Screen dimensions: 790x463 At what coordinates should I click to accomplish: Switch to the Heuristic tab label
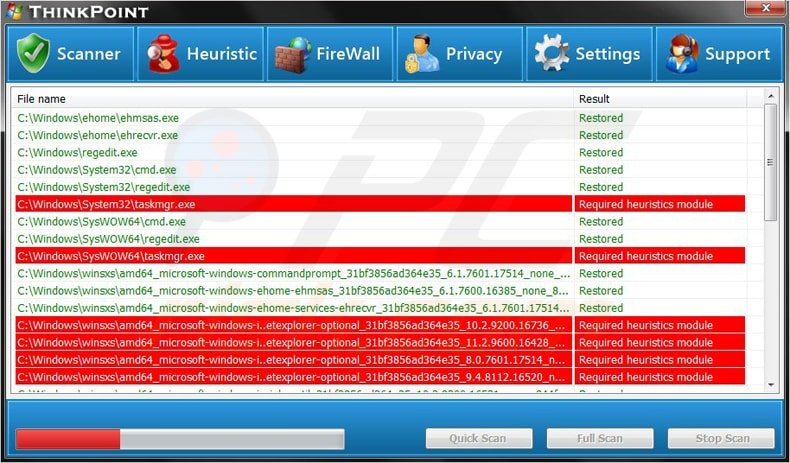[222, 54]
